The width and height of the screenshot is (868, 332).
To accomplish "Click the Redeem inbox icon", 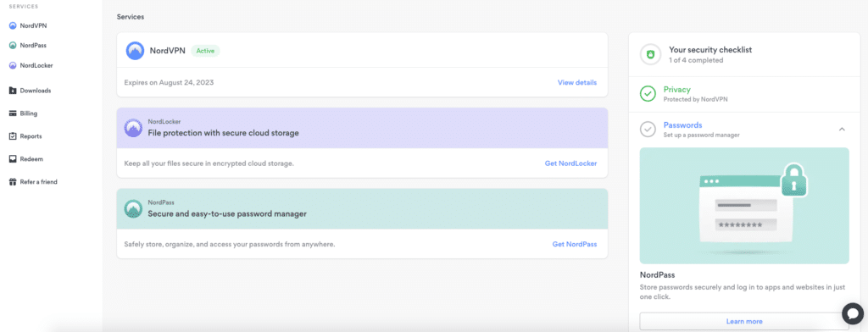I will (13, 159).
